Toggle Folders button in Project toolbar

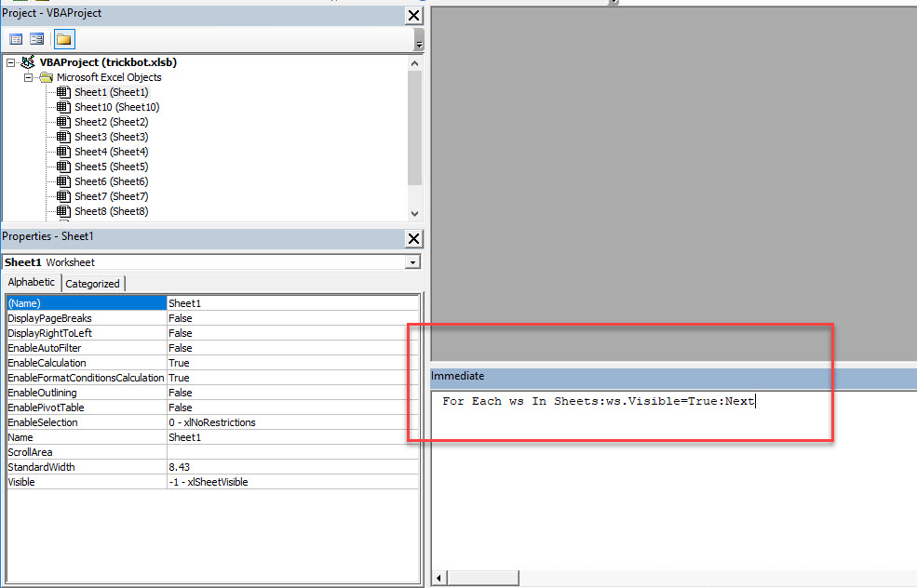pos(64,39)
